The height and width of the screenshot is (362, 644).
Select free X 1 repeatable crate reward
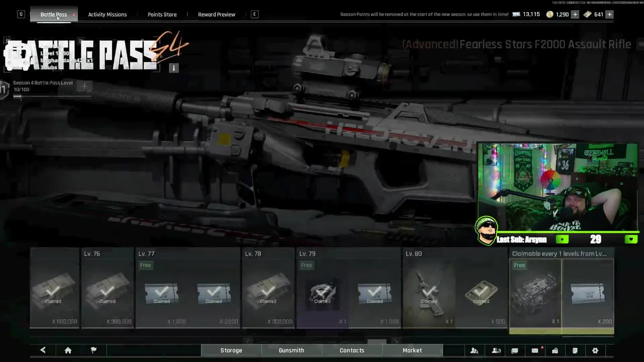point(535,294)
